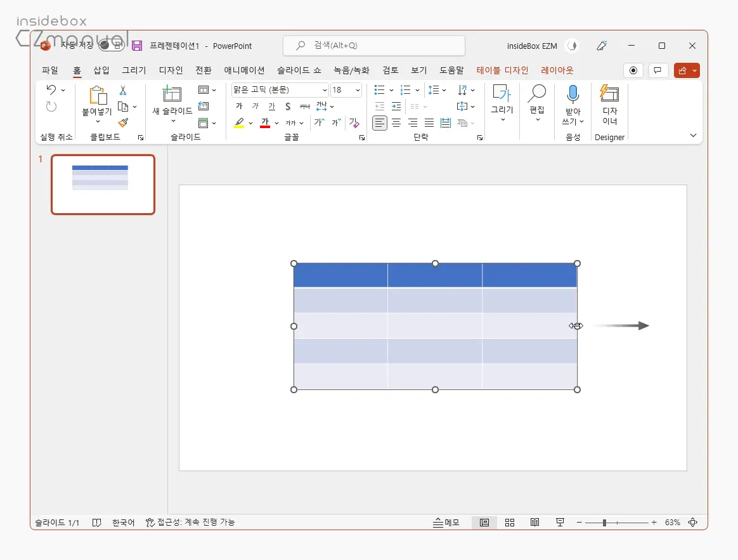738x560 pixels.
Task: Toggle bold text formatting
Action: point(239,107)
